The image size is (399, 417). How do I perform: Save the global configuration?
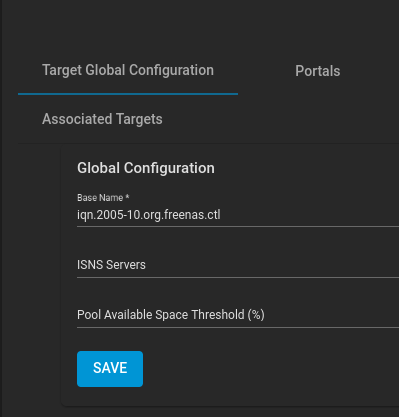click(x=110, y=369)
